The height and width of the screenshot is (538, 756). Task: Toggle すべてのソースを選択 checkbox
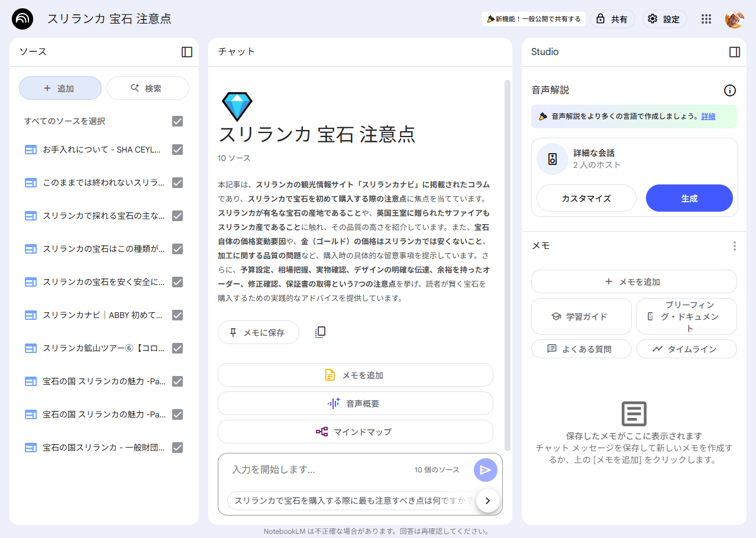[x=177, y=121]
